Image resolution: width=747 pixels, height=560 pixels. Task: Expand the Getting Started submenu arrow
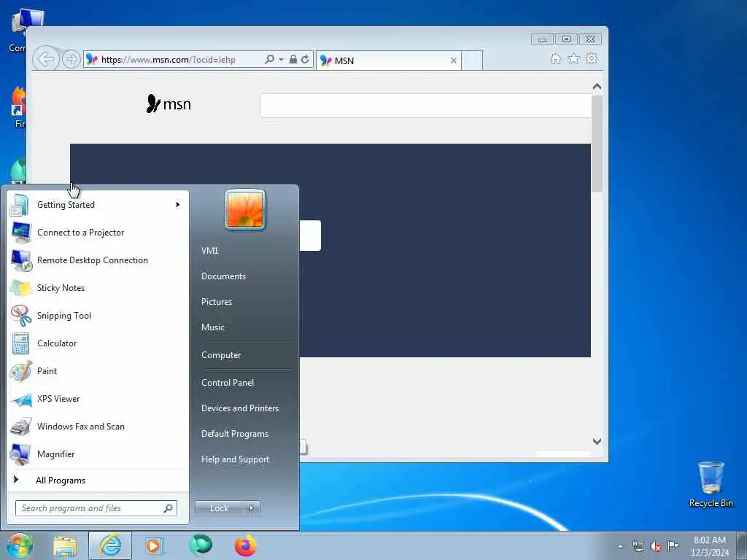pyautogui.click(x=178, y=205)
